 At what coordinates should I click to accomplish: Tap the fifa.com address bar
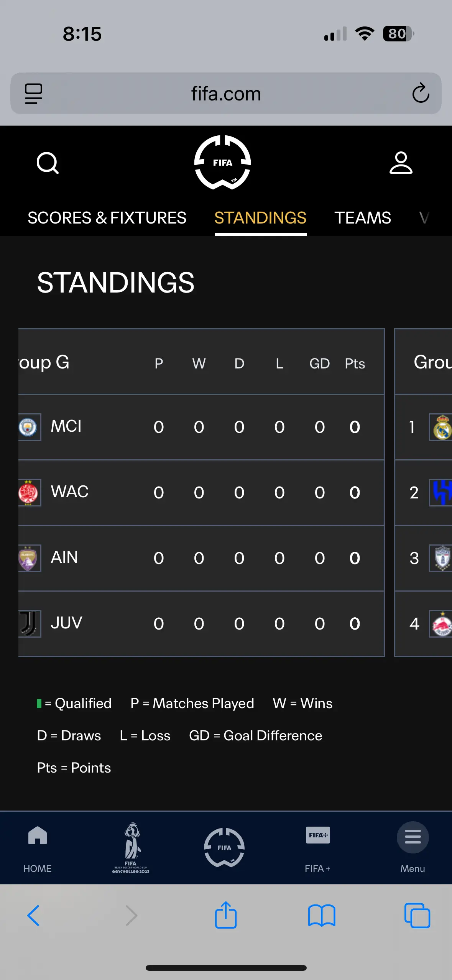coord(226,94)
